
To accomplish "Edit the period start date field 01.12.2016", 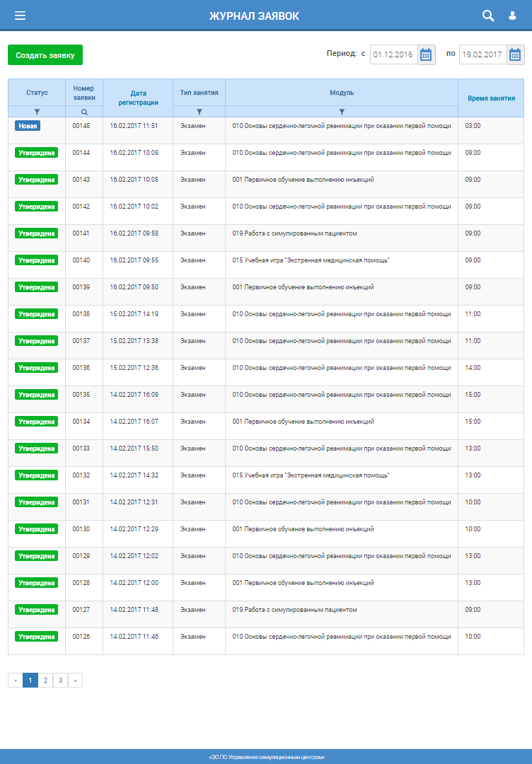I will tap(393, 54).
